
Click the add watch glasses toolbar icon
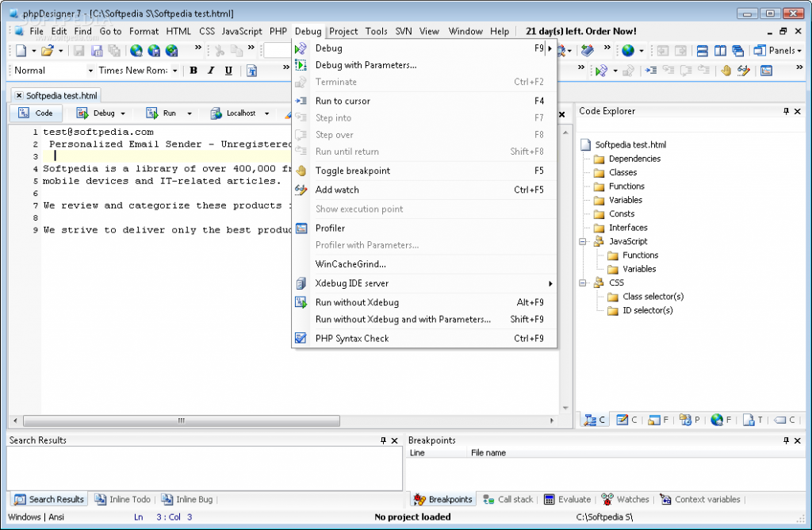tap(743, 71)
